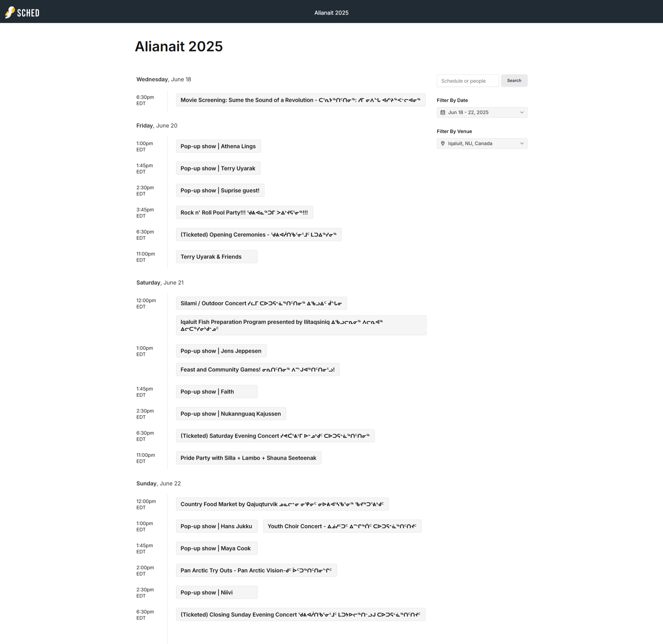Viewport: 663px width, 644px height.
Task: Click the Schedule or people search field
Action: pos(468,80)
